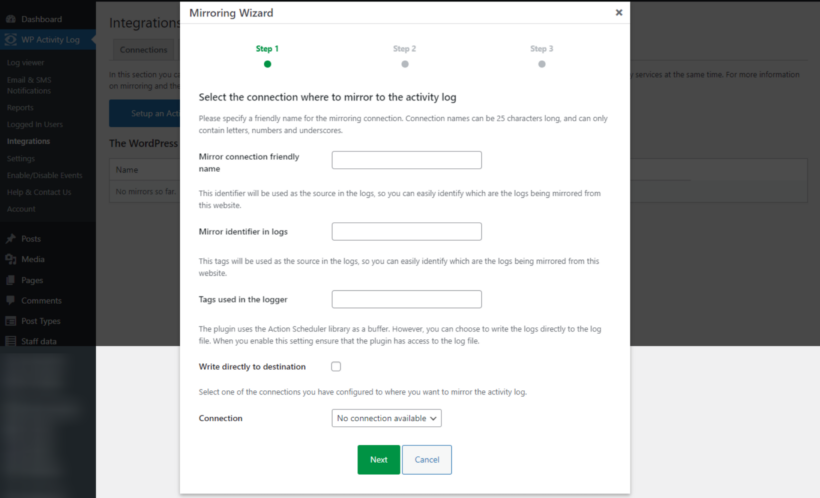The width and height of the screenshot is (820, 498).
Task: Open Reports submenu item
Action: 20,108
